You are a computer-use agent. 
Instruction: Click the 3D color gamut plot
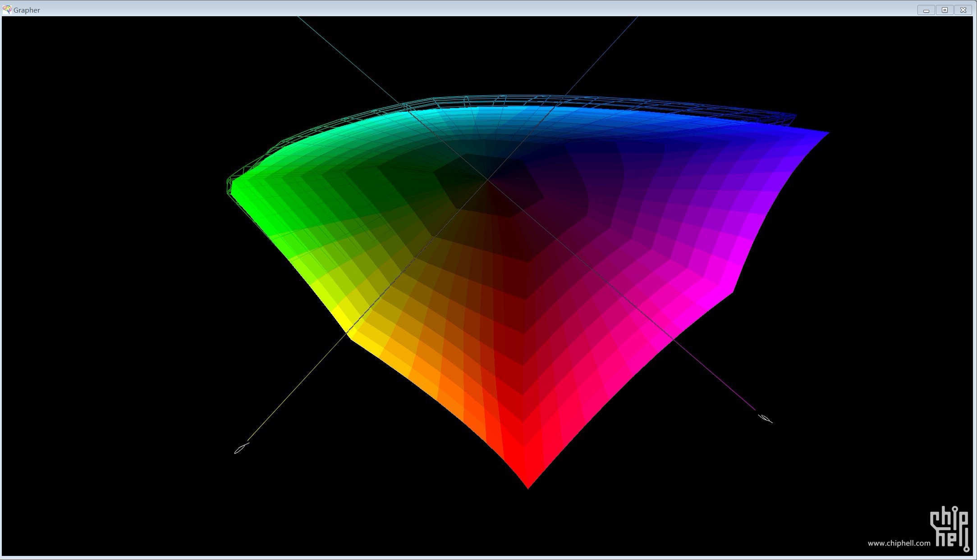coord(528,292)
